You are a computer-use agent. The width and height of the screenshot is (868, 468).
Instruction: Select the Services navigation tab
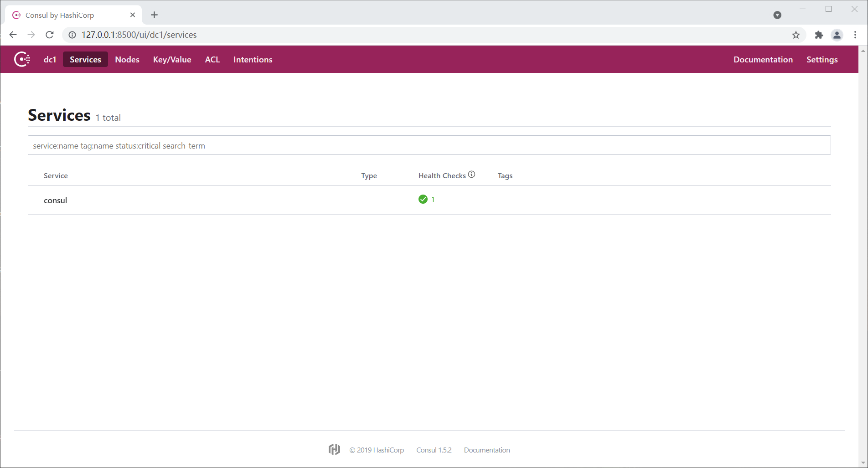(x=85, y=60)
